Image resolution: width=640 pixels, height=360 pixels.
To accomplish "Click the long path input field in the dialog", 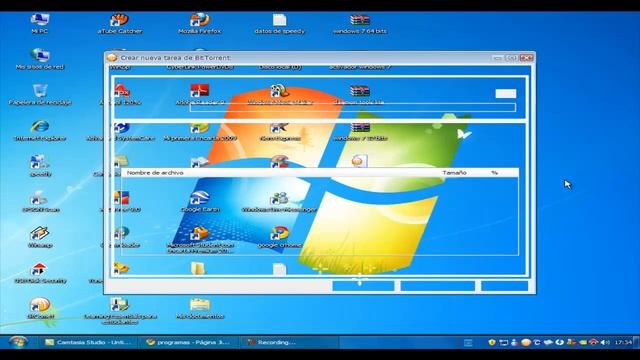I will click(353, 107).
